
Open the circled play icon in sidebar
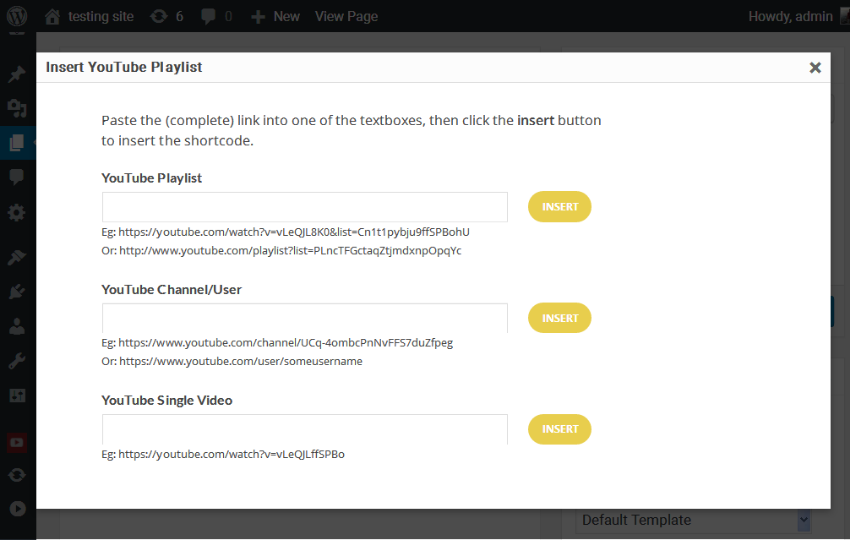coord(17,509)
